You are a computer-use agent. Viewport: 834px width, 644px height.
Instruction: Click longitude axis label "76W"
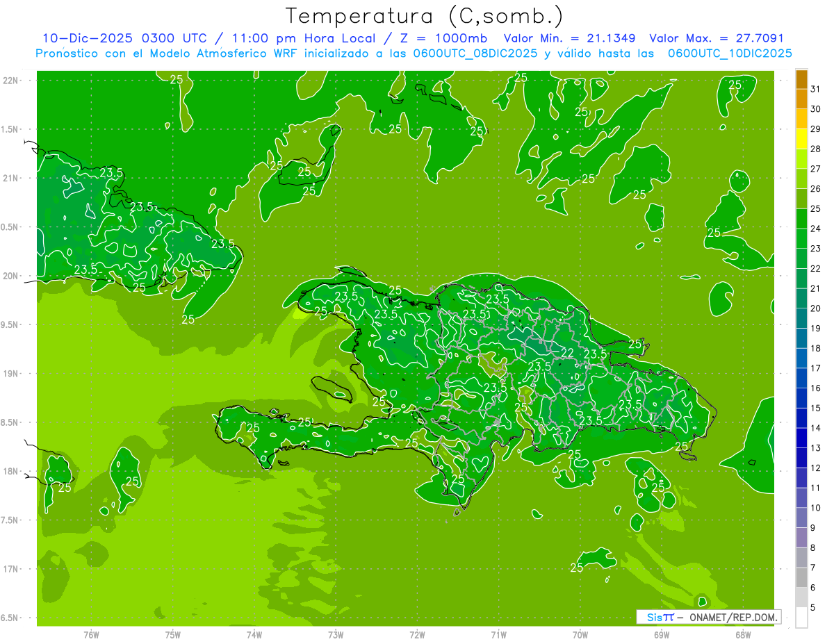(x=91, y=634)
